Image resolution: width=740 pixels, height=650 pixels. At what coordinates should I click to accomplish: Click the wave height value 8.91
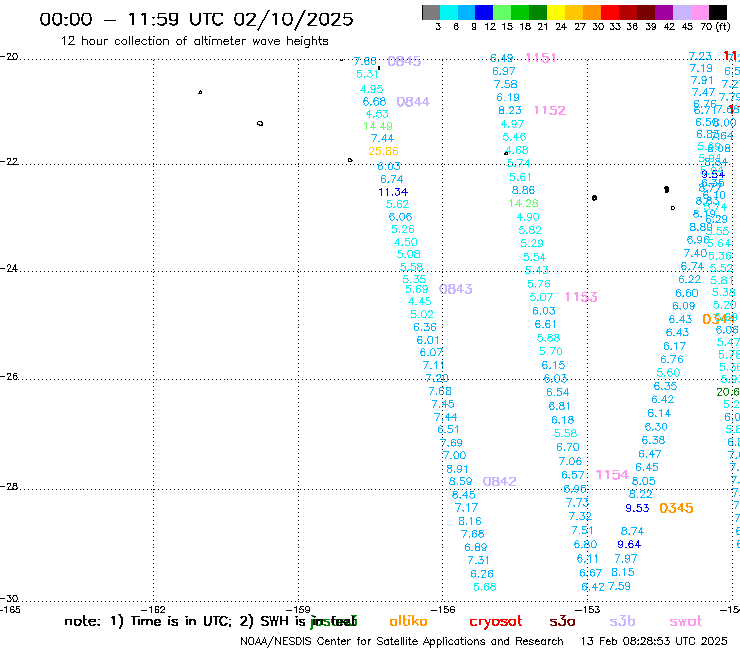pos(457,469)
